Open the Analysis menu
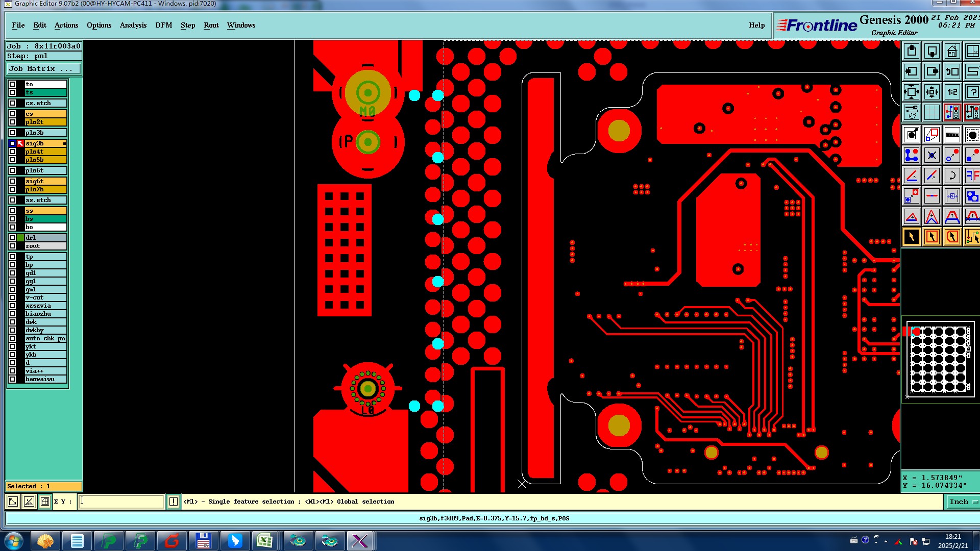 pyautogui.click(x=133, y=25)
